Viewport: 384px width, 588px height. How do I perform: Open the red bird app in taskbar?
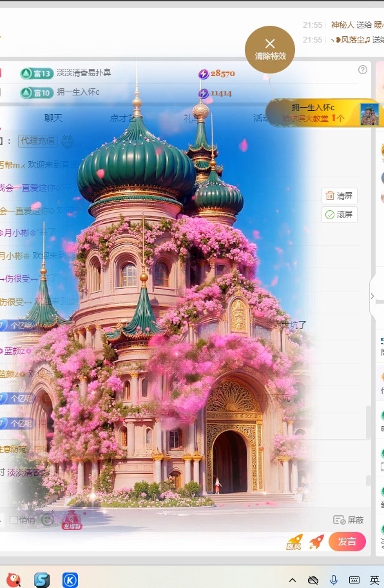pos(14,580)
